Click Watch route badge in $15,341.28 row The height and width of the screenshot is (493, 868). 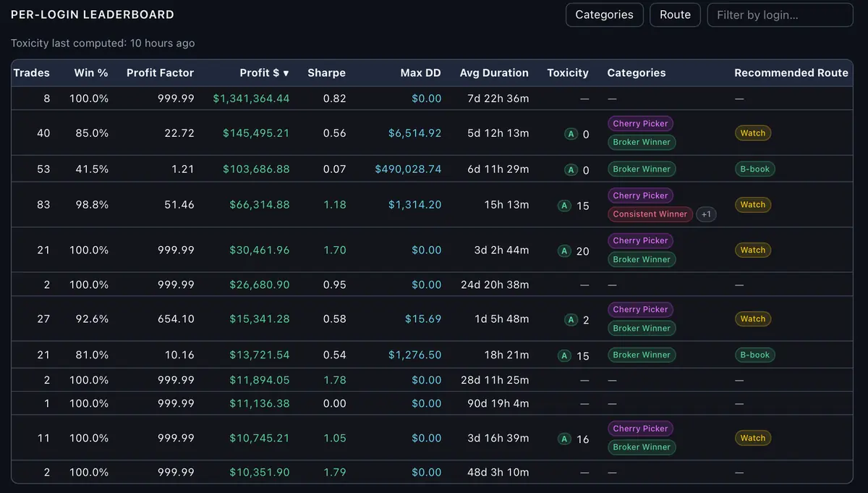[753, 319]
